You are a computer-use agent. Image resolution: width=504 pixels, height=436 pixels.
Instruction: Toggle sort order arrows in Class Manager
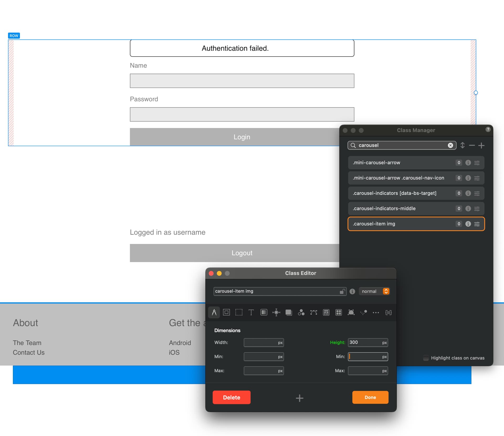pos(462,145)
